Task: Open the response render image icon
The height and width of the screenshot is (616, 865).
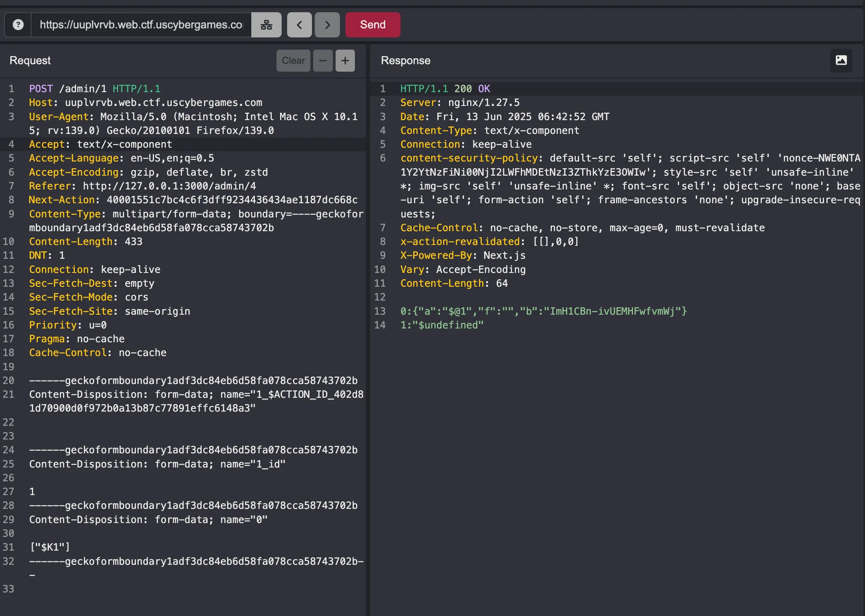Action: click(x=841, y=60)
